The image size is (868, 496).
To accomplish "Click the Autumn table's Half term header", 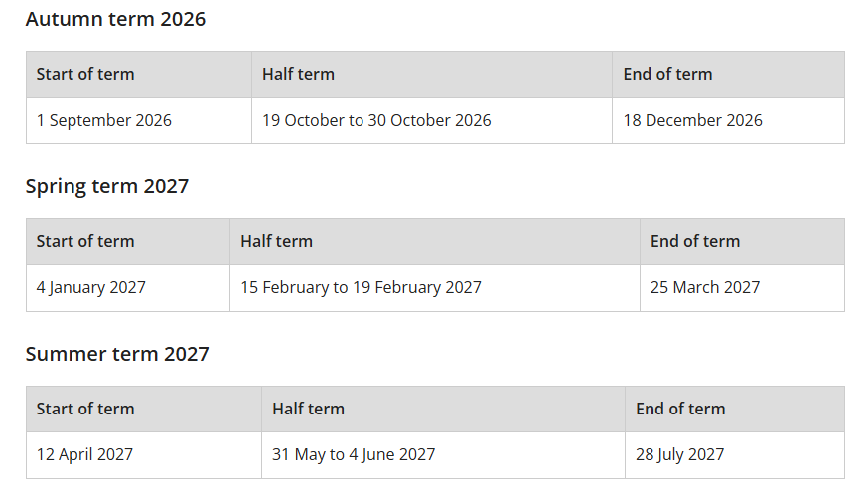I will tap(298, 74).
